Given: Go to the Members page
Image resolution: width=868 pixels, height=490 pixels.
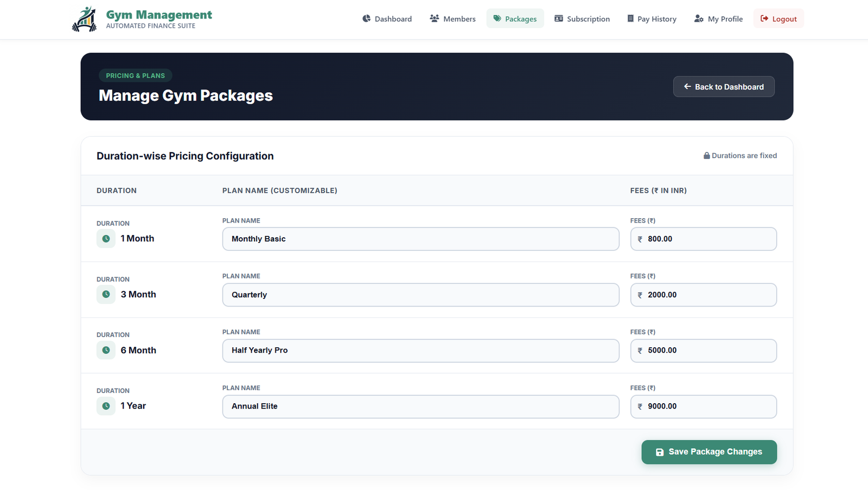Looking at the screenshot, I should coord(452,18).
